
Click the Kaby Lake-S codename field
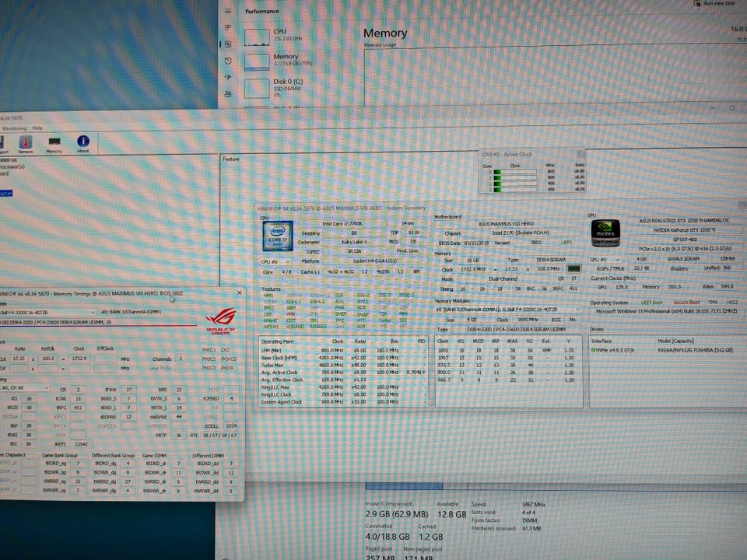click(354, 242)
